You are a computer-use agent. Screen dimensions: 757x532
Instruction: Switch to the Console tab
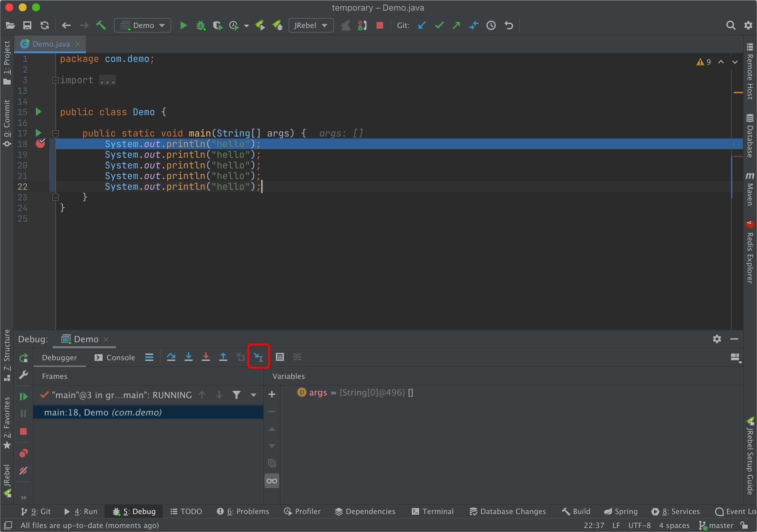click(115, 358)
